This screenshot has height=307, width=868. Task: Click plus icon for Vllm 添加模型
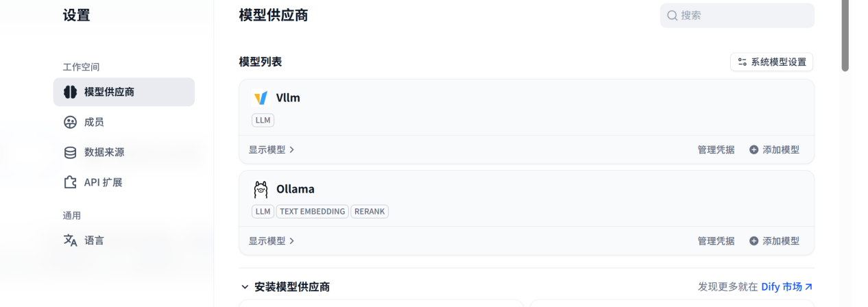tap(754, 149)
